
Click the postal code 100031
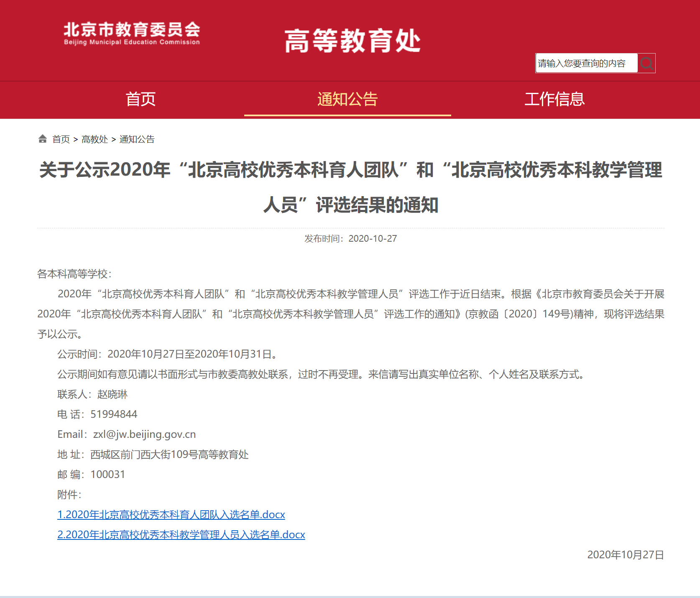(x=108, y=475)
